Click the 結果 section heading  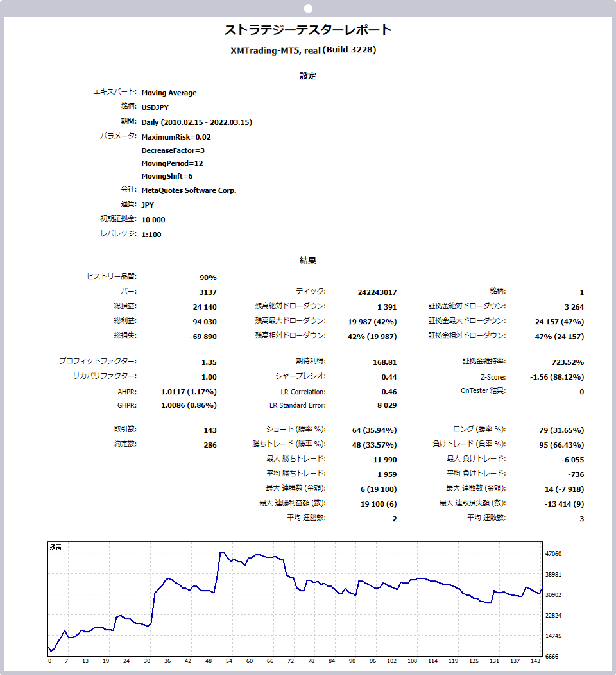[308, 261]
